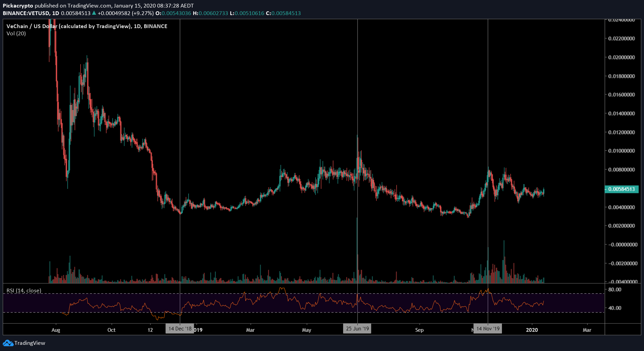The height and width of the screenshot is (351, 644).
Task: Click the VeChain / US Dollar chart title
Action: click(87, 26)
